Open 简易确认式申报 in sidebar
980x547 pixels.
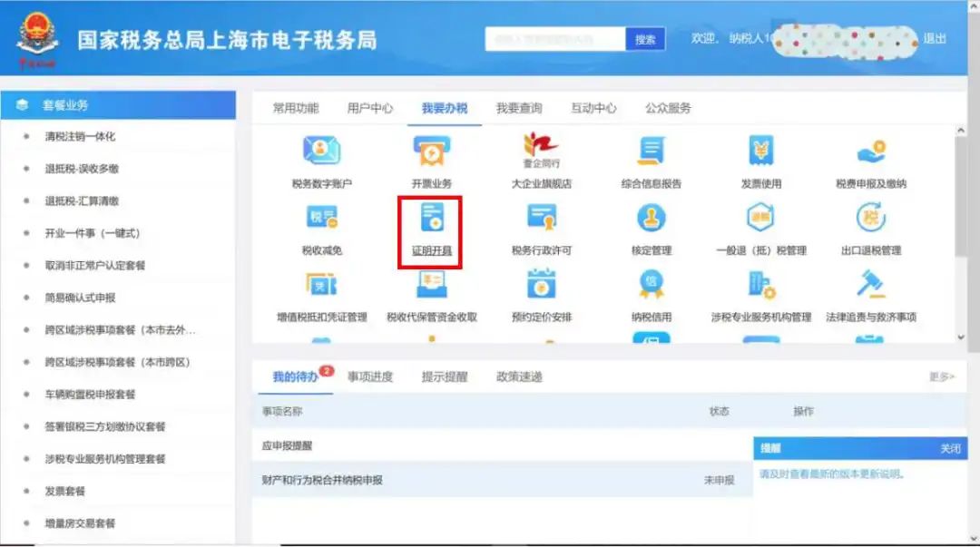pos(80,298)
